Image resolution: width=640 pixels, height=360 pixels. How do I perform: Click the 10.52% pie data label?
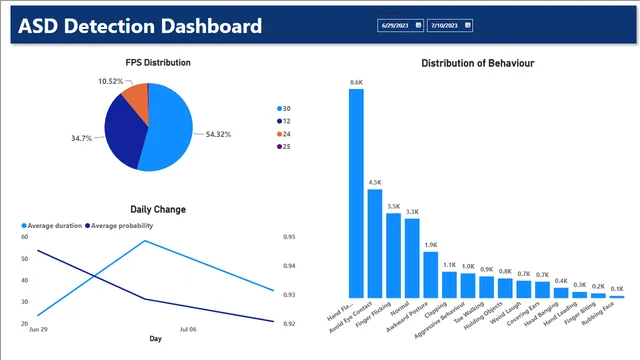111,81
